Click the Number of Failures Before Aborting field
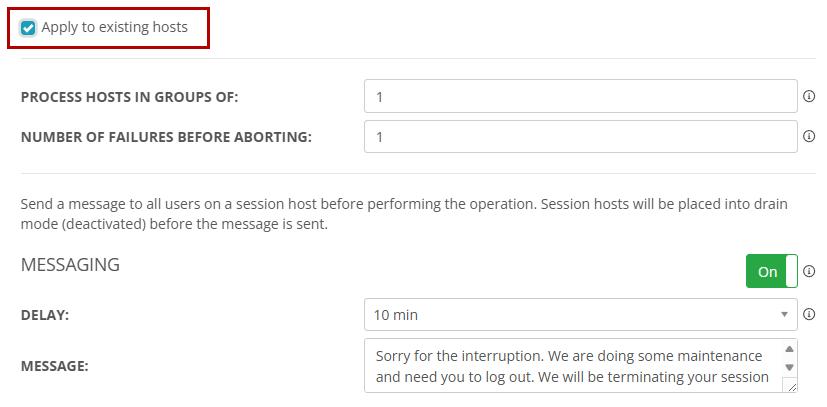The width and height of the screenshot is (827, 407). pos(580,136)
